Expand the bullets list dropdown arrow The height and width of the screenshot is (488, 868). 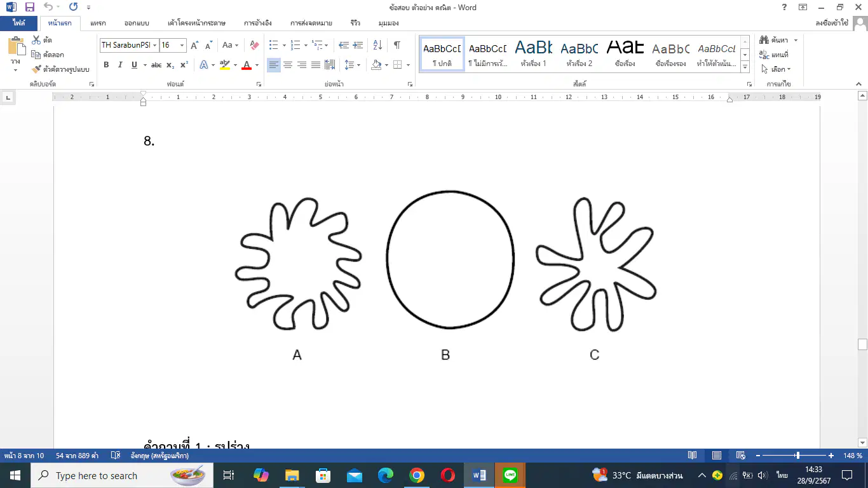coord(283,45)
